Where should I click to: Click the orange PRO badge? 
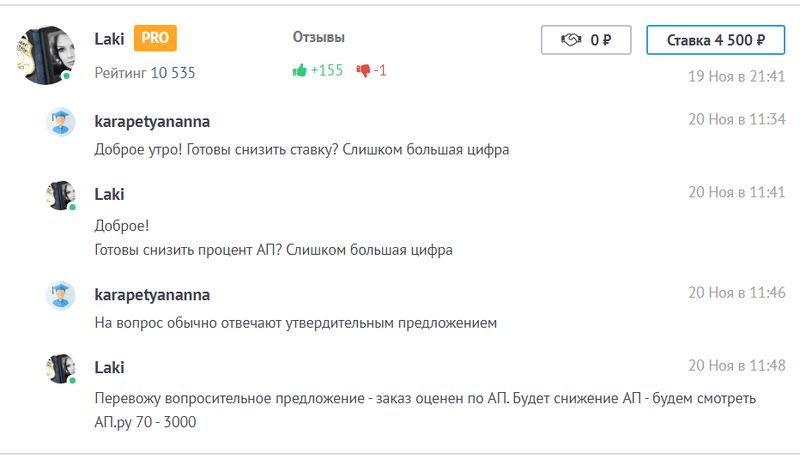click(155, 39)
